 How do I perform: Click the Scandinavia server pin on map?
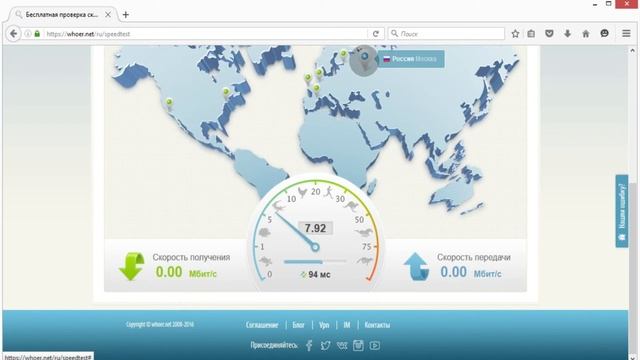pyautogui.click(x=344, y=55)
